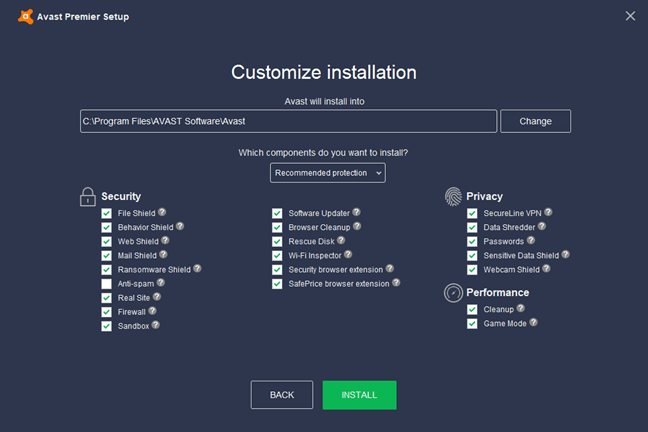This screenshot has width=648, height=432.
Task: Close the Avast Premier Setup window
Action: point(630,16)
